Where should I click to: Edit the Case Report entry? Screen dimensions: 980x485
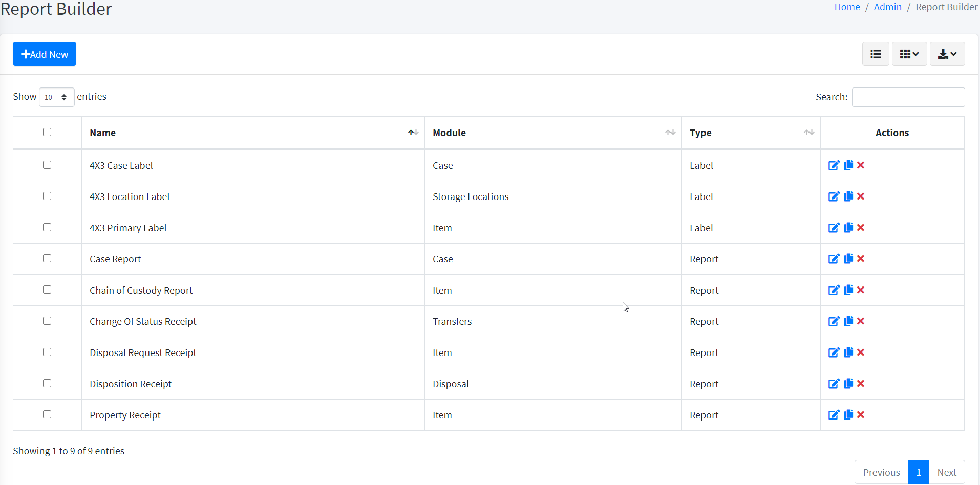pyautogui.click(x=834, y=259)
